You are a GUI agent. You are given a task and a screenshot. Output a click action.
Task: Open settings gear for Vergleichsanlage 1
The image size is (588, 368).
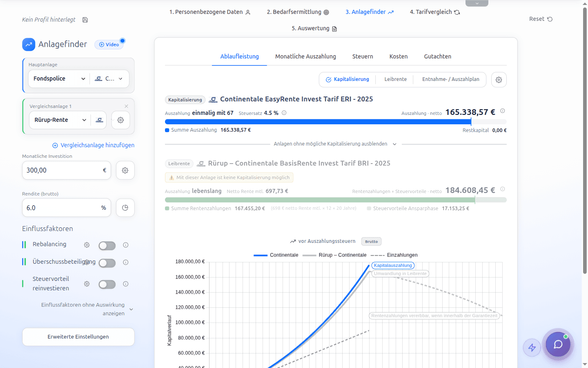click(x=120, y=120)
